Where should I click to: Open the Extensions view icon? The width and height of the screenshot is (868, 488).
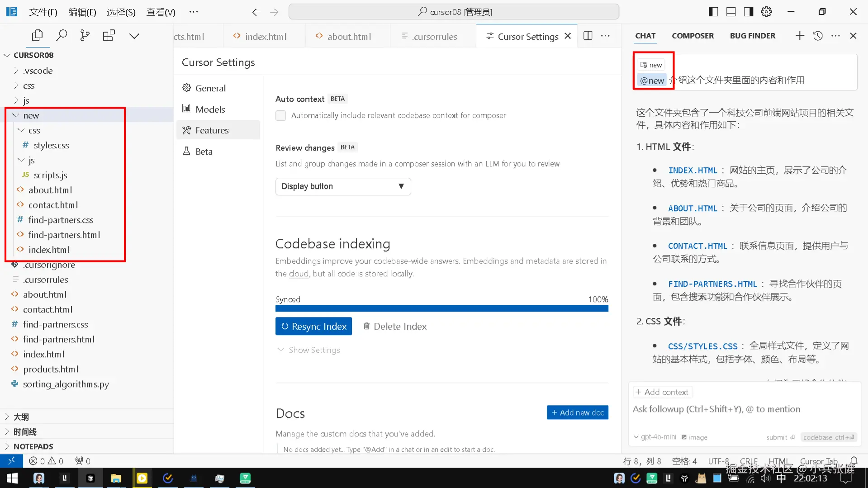[x=109, y=36]
